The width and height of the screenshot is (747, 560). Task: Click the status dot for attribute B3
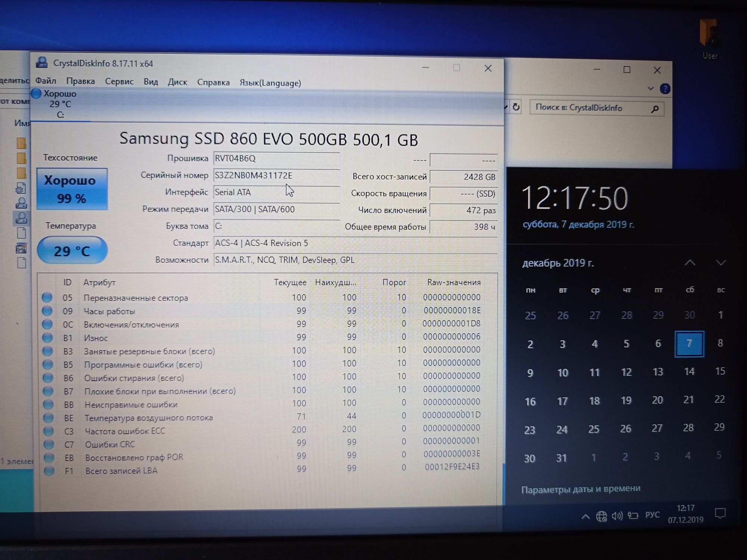click(x=47, y=351)
